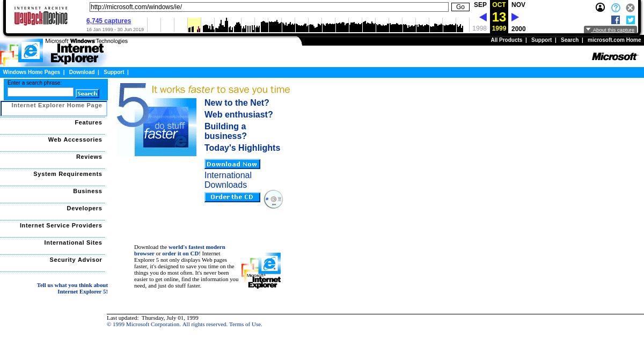The width and height of the screenshot is (644, 338).
Task: Open Internet Service Providers in the sidebar
Action: 61,225
